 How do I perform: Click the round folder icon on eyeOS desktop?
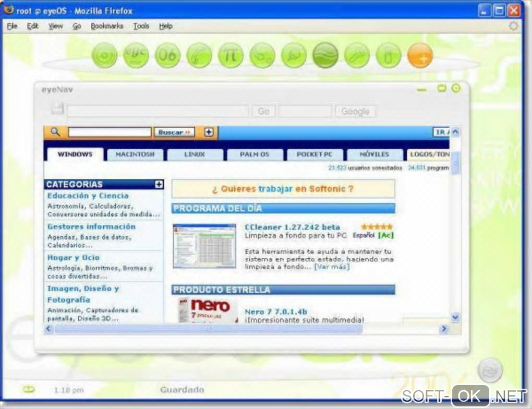pos(490,370)
